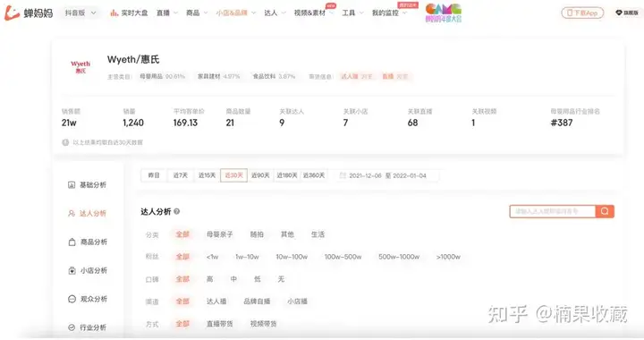Open the 实时大盘 chart icon
Screen dimensions: 644x340
[x=114, y=13]
